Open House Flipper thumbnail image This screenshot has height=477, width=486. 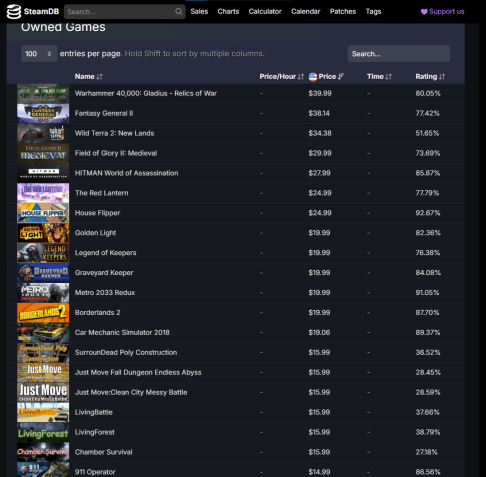43,213
